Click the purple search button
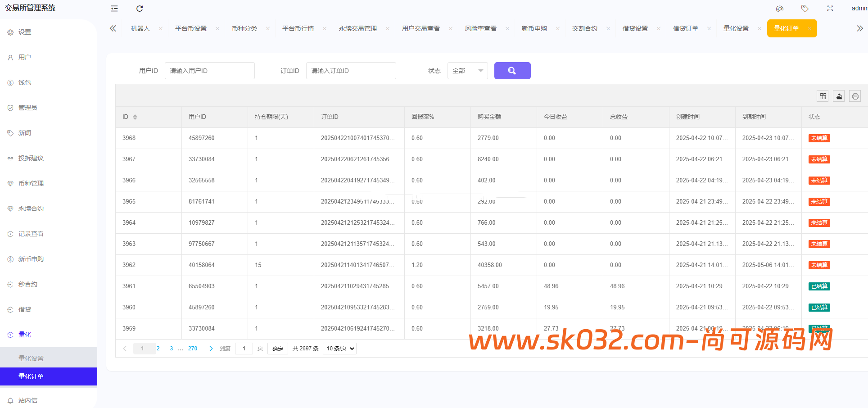 point(512,70)
